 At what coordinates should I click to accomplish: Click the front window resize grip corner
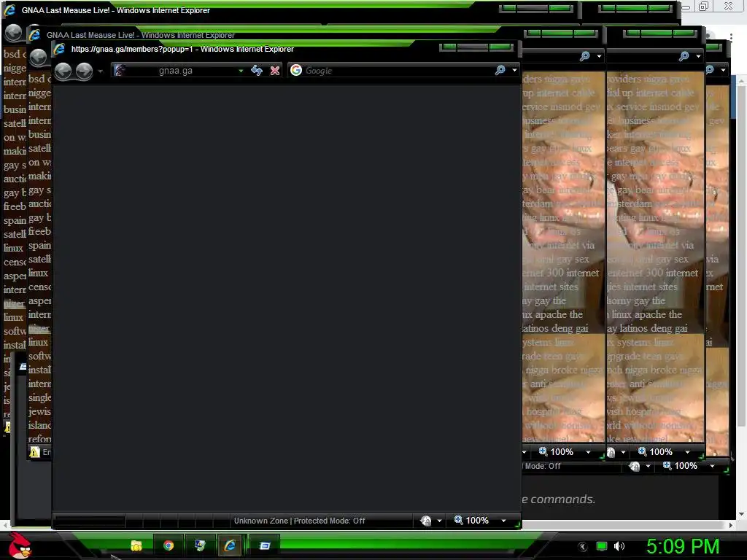click(517, 525)
